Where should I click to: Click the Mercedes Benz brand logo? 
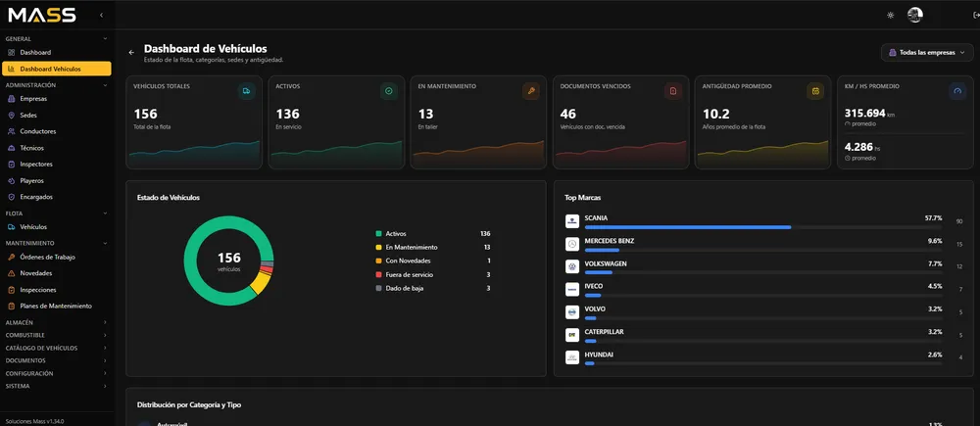pyautogui.click(x=572, y=244)
